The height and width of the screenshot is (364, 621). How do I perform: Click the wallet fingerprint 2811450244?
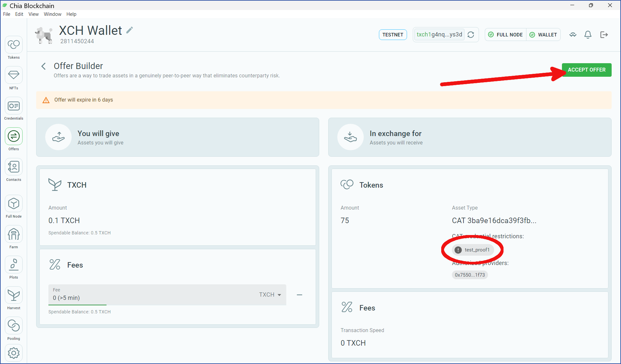(77, 41)
